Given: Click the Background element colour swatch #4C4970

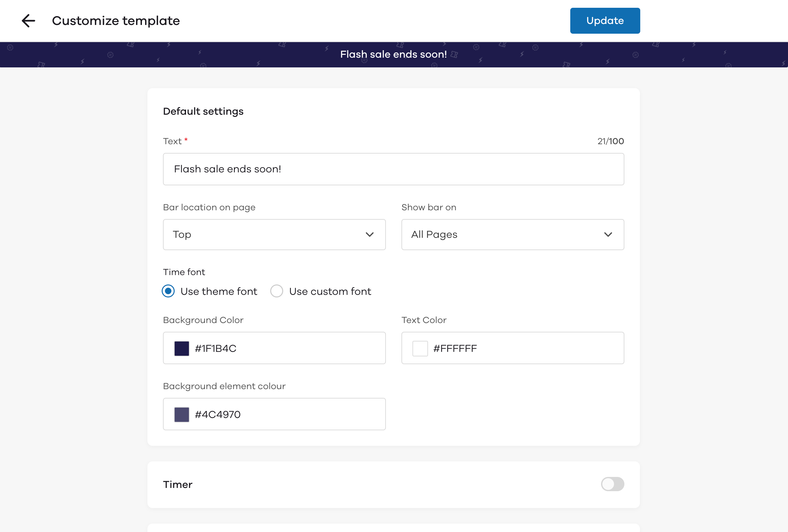Looking at the screenshot, I should [182, 414].
